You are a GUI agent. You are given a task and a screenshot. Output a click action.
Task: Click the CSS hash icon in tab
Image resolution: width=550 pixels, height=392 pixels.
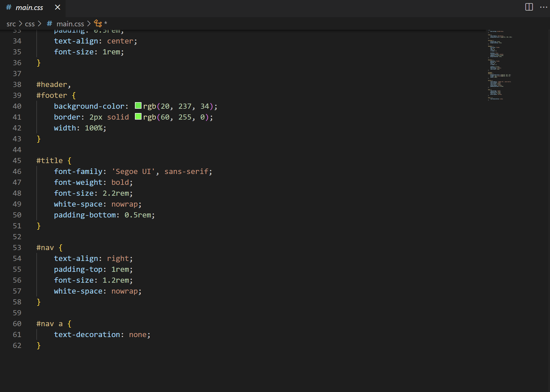[9, 7]
